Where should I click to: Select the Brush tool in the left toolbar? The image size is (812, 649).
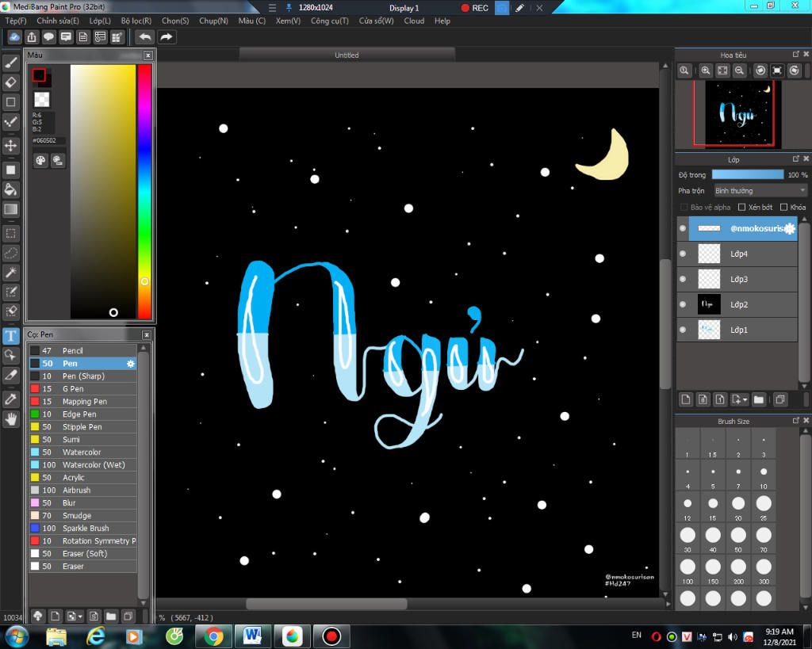[11, 63]
